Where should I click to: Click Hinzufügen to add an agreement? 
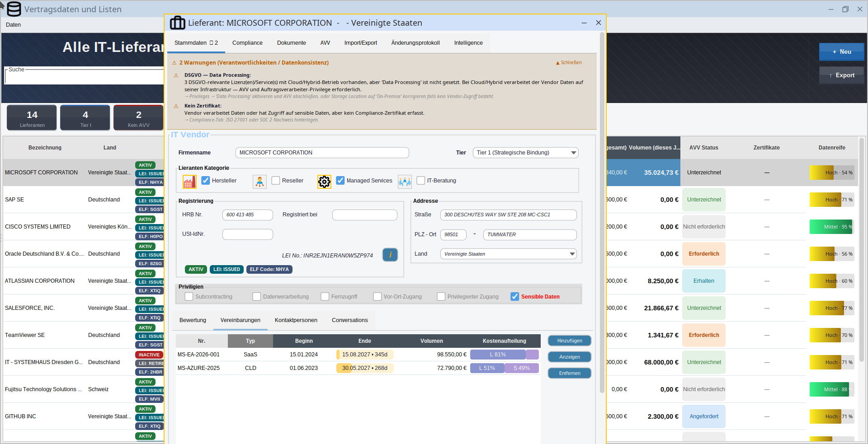pyautogui.click(x=570, y=341)
